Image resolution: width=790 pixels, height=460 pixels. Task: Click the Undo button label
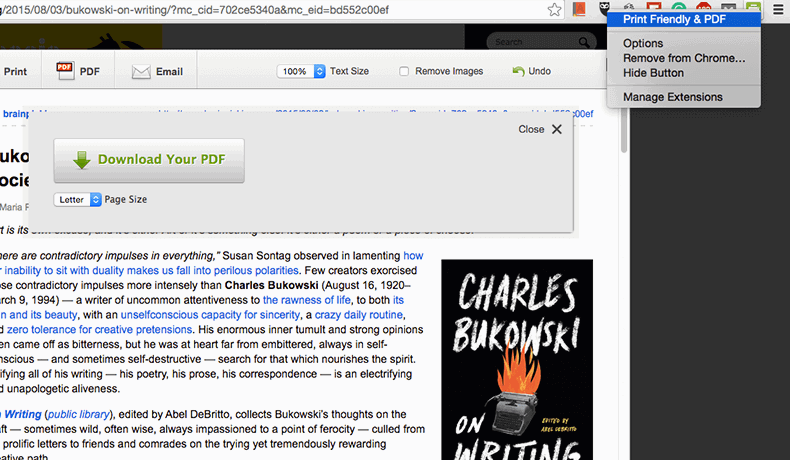pos(540,71)
